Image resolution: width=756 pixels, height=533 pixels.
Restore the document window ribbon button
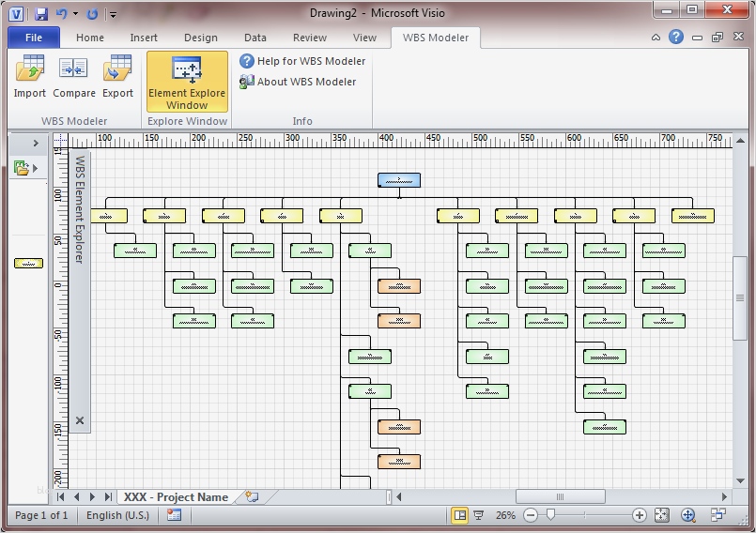click(717, 38)
